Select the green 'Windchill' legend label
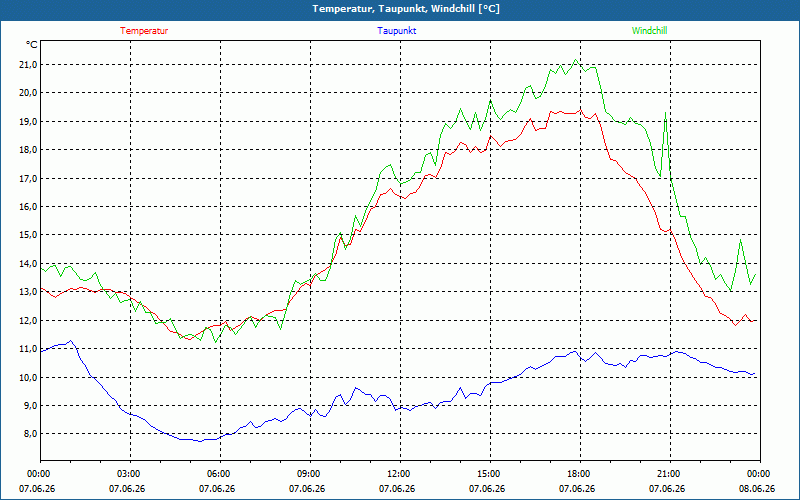The image size is (800, 500). tap(649, 31)
